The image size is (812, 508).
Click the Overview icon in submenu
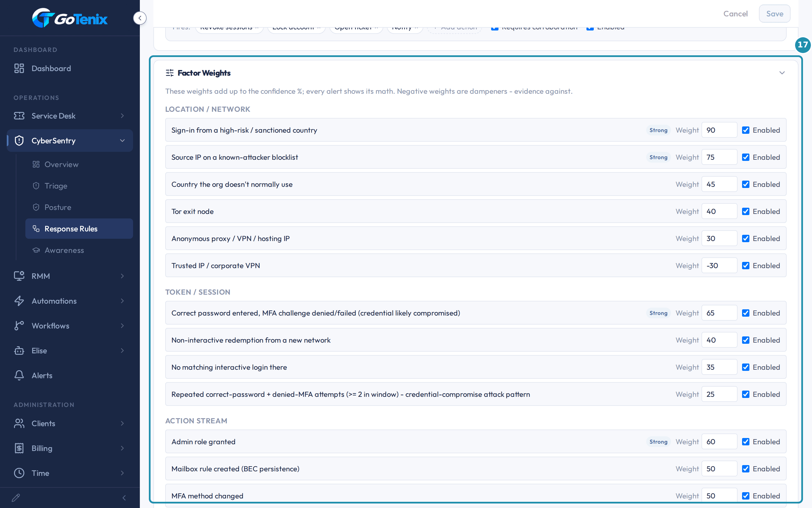[36, 165]
